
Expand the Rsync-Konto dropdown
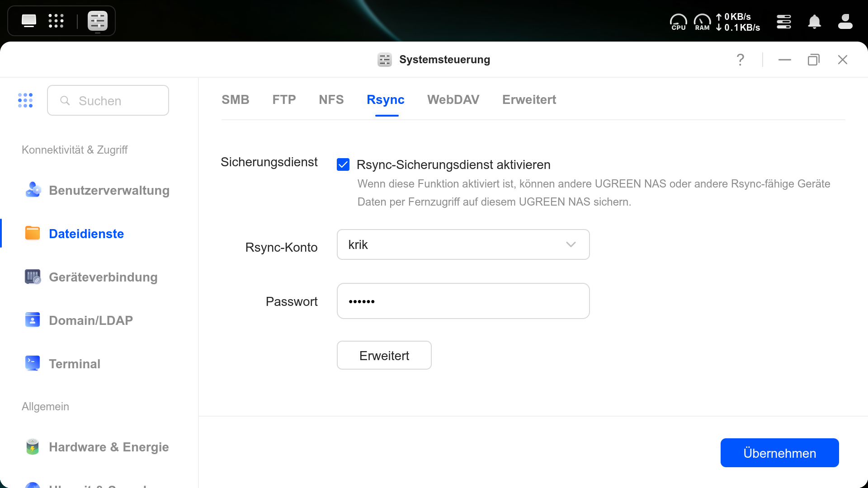(463, 244)
